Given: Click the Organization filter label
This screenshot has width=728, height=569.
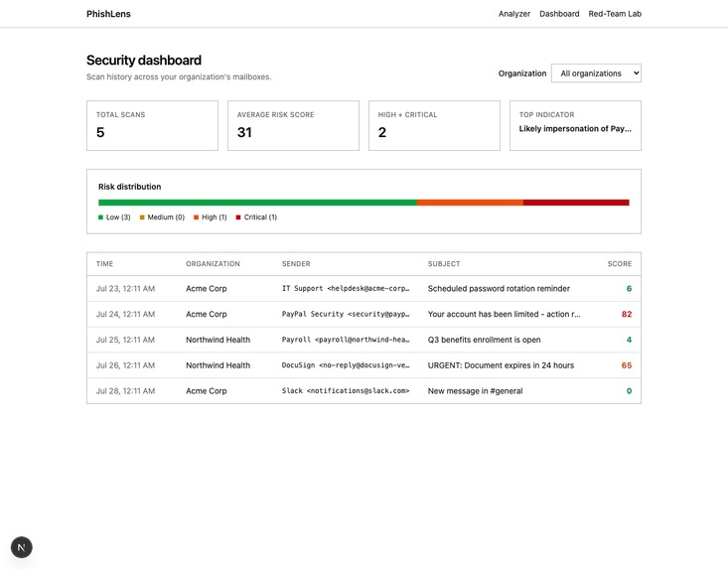Looking at the screenshot, I should pyautogui.click(x=522, y=73).
